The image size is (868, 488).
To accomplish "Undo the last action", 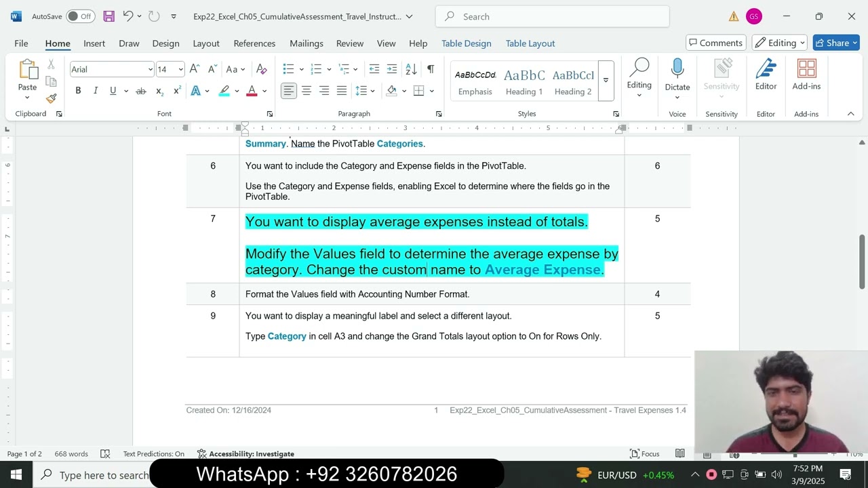I will (x=127, y=16).
